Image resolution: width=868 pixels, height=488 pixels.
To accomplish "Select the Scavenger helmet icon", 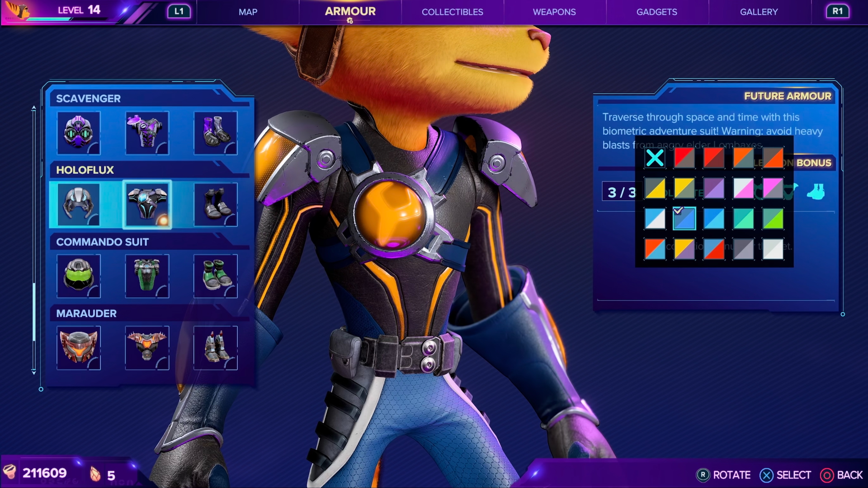I will (79, 133).
